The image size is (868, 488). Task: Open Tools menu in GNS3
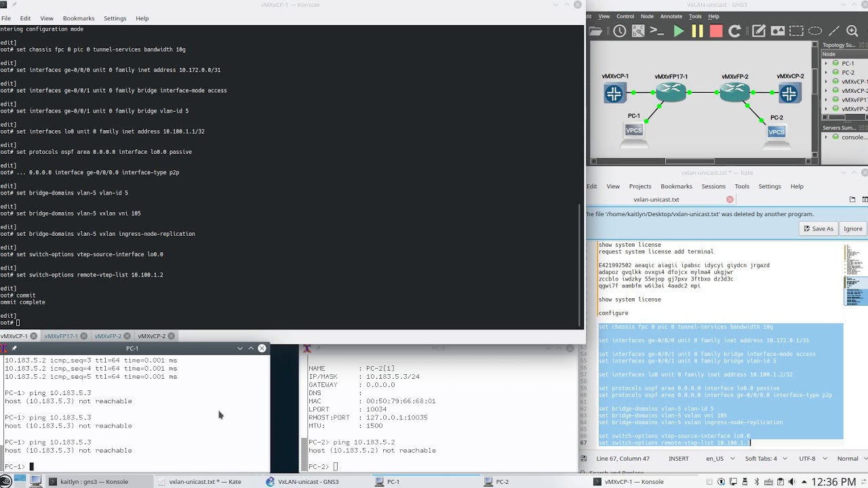point(695,16)
